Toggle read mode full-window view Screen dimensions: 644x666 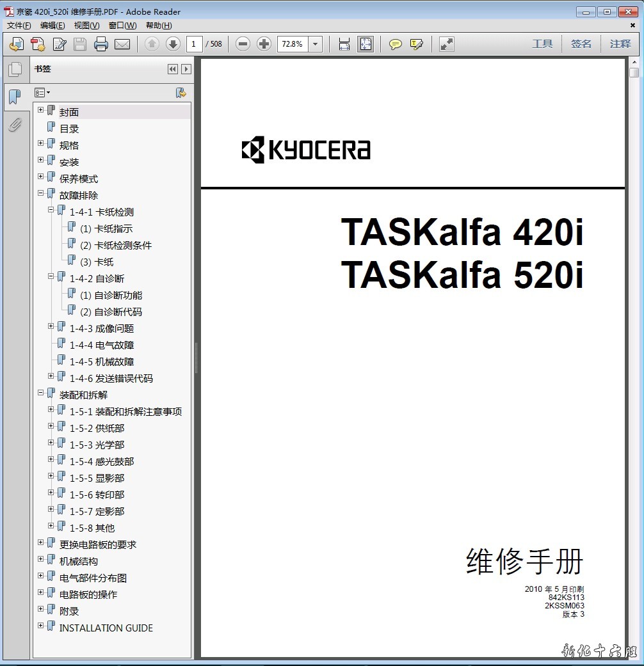point(447,44)
